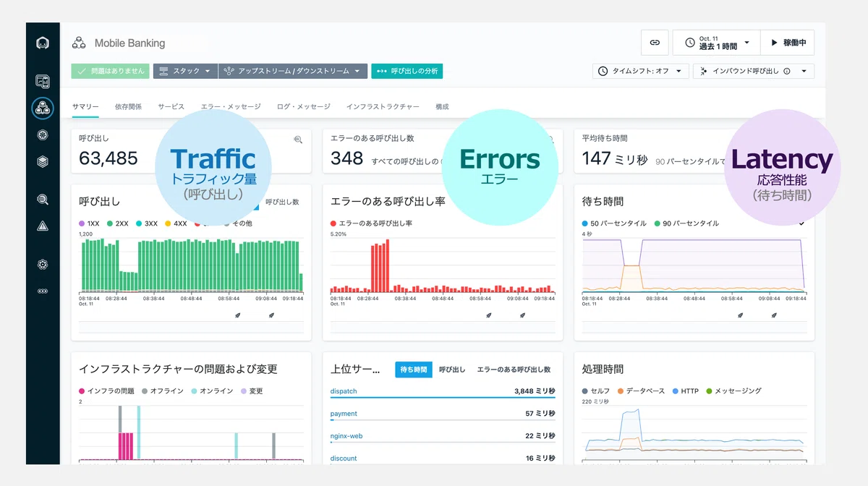Toggle データベース series in 処理時間 legend

[x=640, y=391]
